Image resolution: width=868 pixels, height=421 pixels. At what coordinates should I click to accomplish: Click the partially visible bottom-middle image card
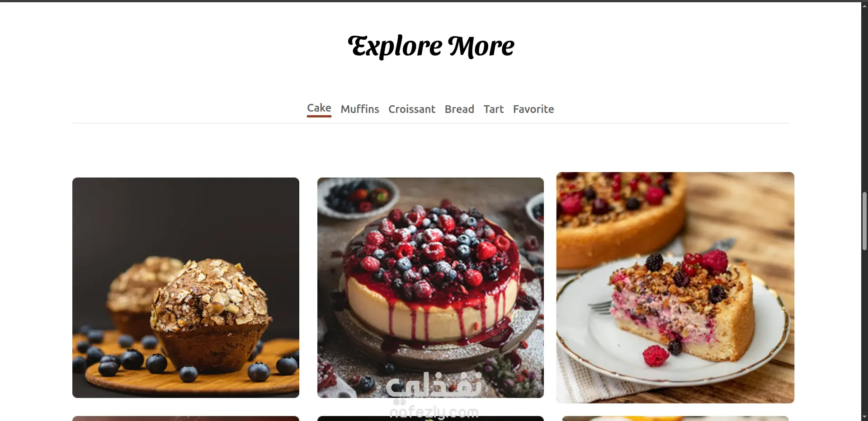click(x=430, y=419)
